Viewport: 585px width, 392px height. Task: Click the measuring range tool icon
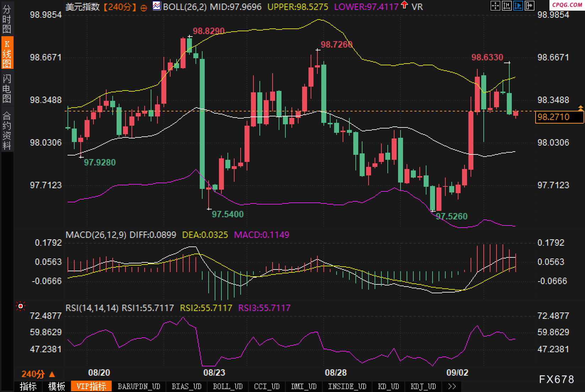(506, 5)
